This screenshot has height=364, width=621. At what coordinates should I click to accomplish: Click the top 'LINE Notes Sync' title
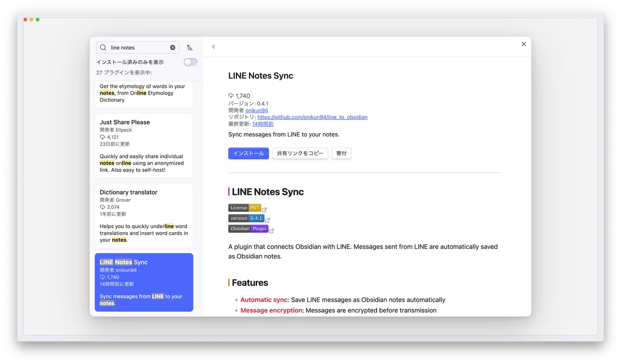click(x=261, y=75)
